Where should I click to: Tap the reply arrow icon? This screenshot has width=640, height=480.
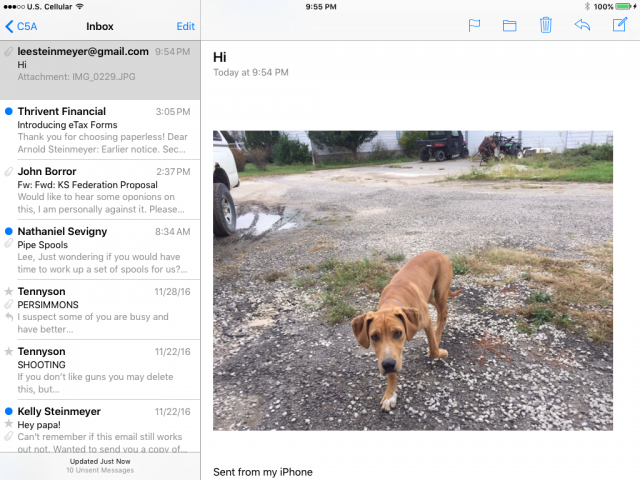(582, 26)
